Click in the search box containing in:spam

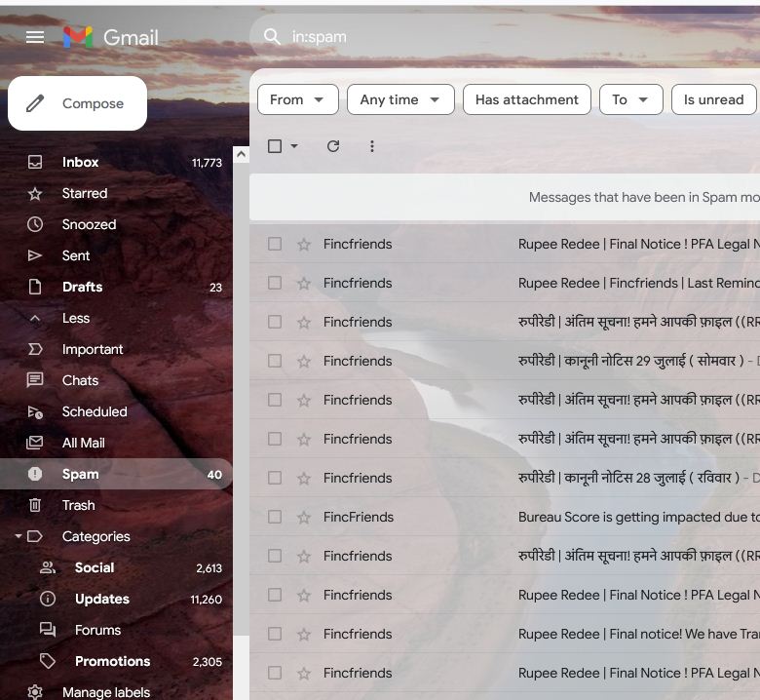(487, 37)
